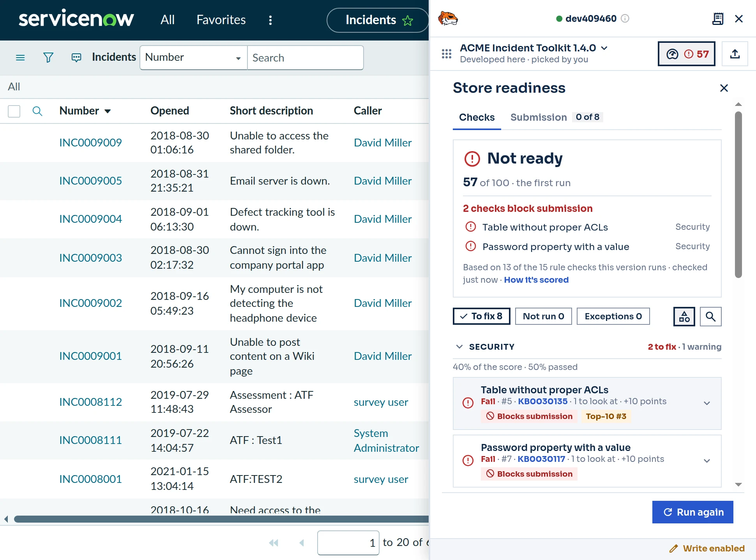Search the checks with magnifier button
This screenshot has width=756, height=560.
point(711,317)
